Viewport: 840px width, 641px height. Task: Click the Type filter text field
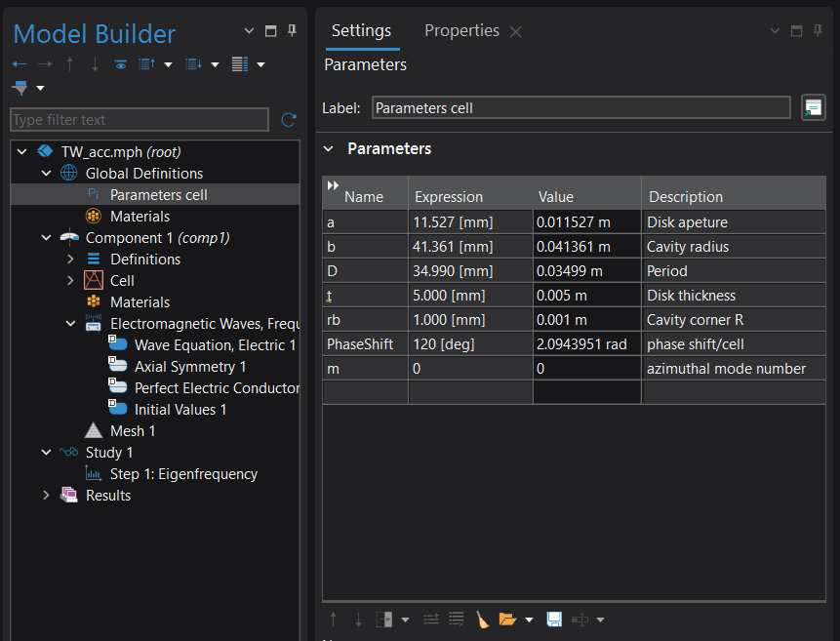tap(139, 120)
